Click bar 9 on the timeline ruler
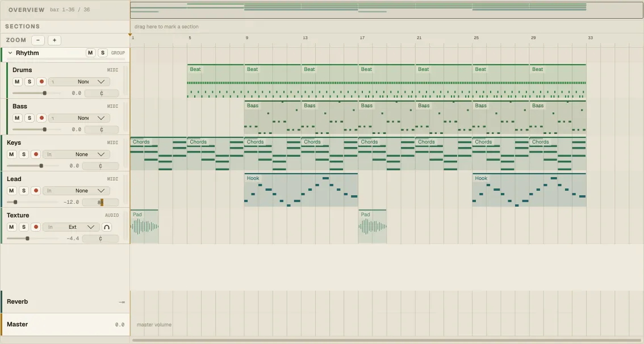This screenshot has height=344, width=644. click(246, 38)
